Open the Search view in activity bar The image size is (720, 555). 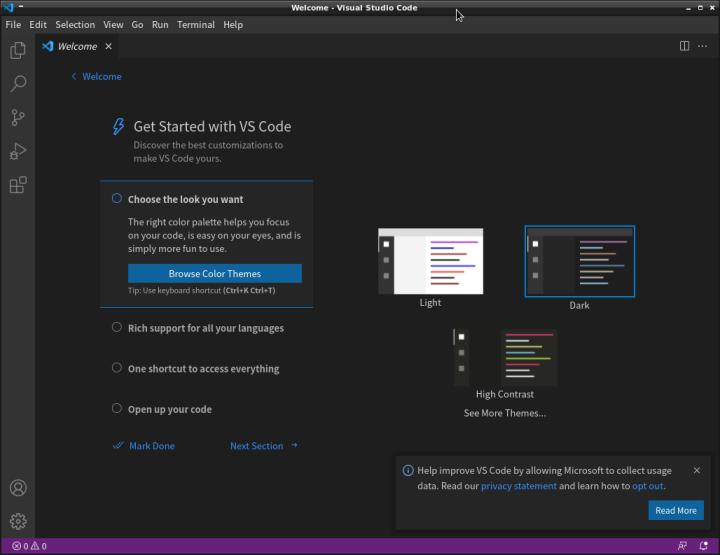point(18,84)
